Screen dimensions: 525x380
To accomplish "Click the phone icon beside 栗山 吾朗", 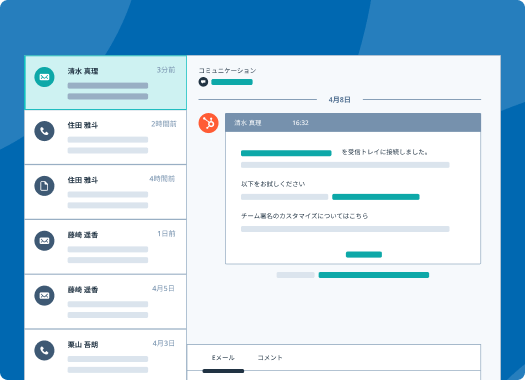I will tap(44, 351).
